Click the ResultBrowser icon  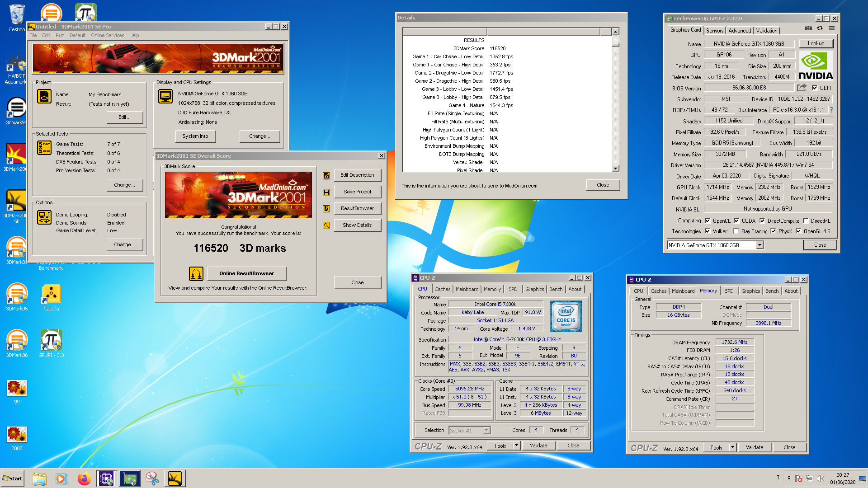[326, 209]
